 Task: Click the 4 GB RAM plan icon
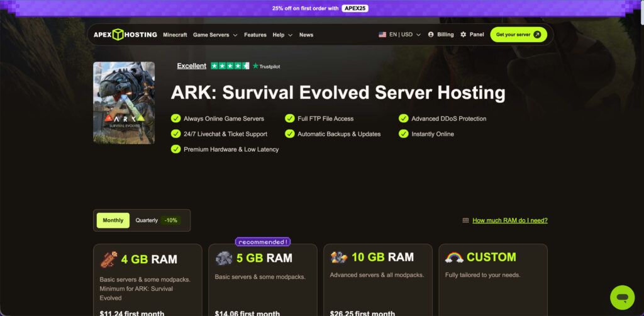tap(109, 259)
